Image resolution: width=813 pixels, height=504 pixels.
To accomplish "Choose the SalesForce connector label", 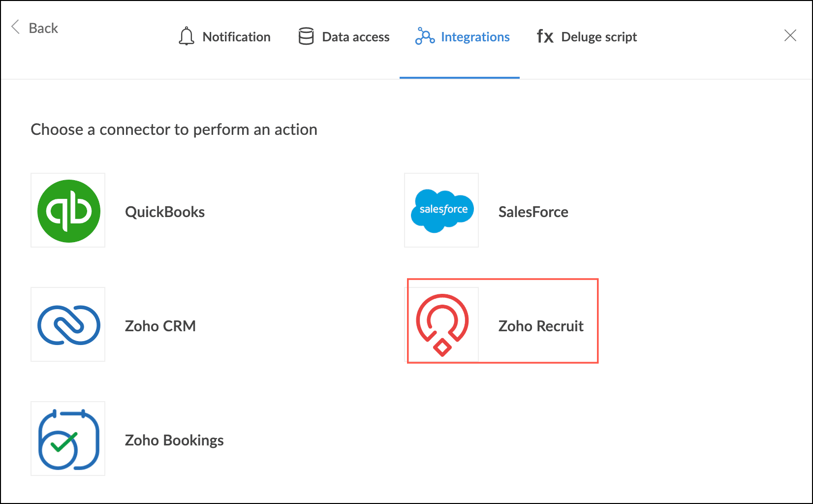I will pos(533,212).
